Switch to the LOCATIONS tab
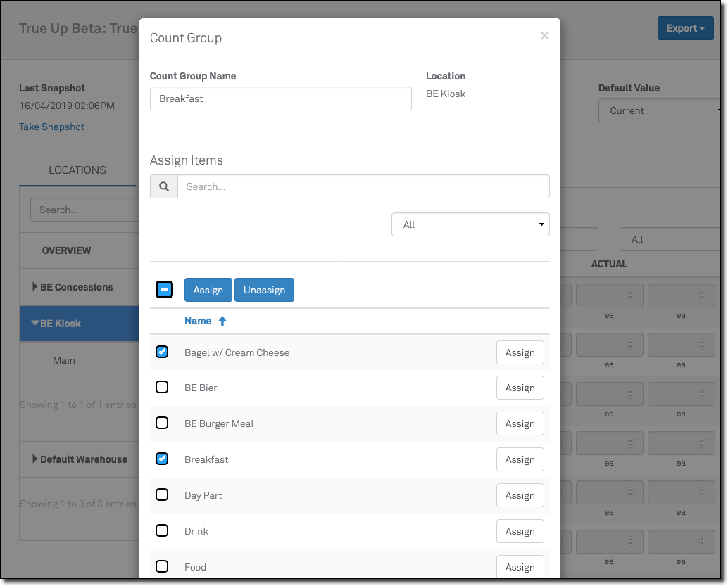This screenshot has width=728, height=586. point(77,170)
